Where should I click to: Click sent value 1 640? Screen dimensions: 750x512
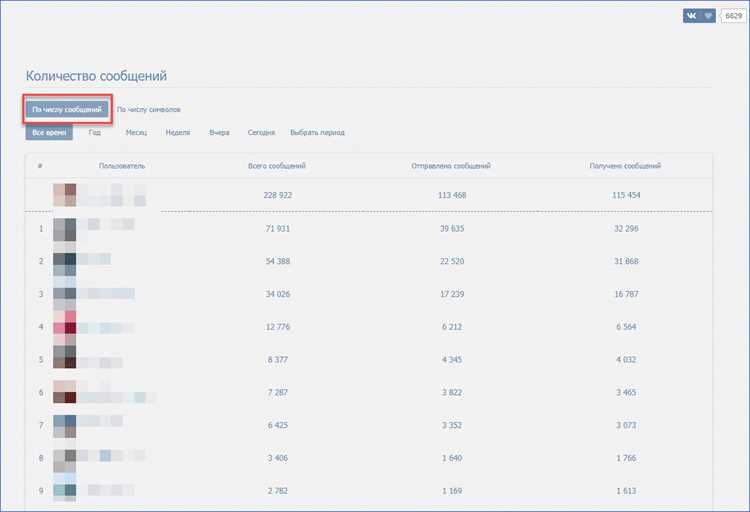pyautogui.click(x=452, y=458)
